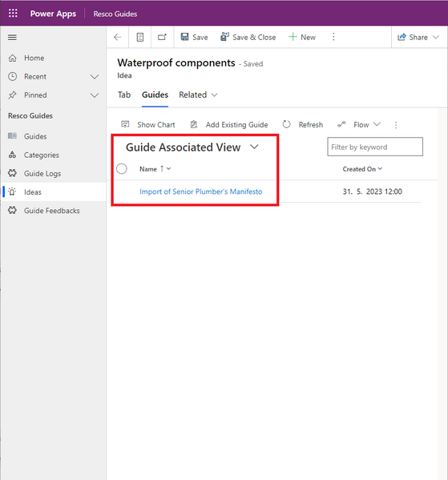Open Import of Senior Plumber's Manifesto
The height and width of the screenshot is (480, 448).
[x=201, y=192]
